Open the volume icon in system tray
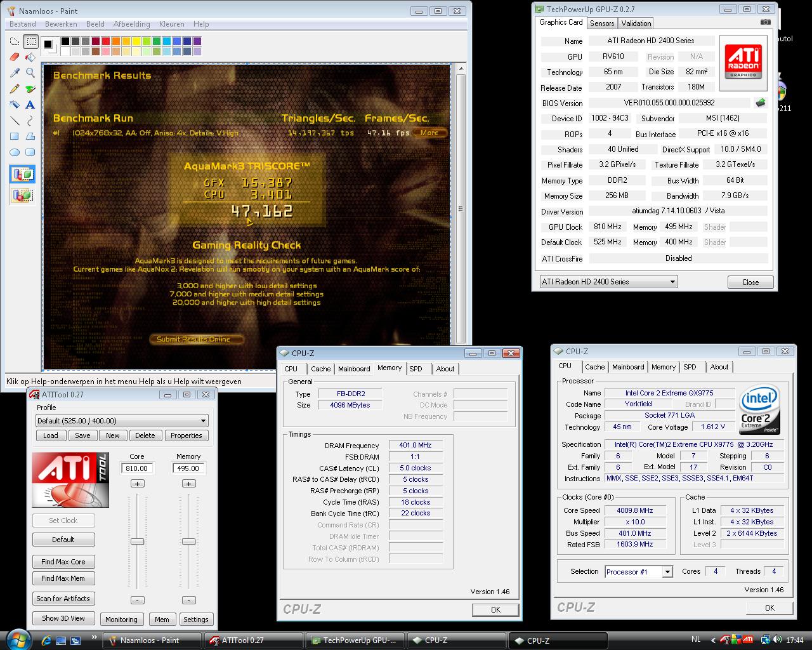812x650 pixels. coord(778,640)
